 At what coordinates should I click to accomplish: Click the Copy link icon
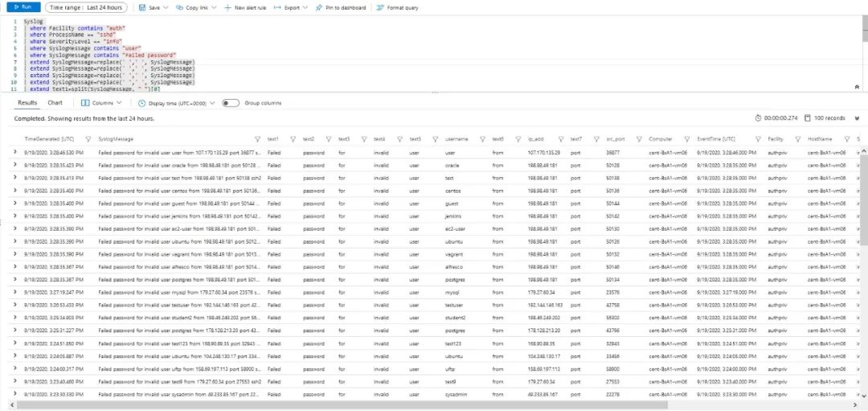179,8
